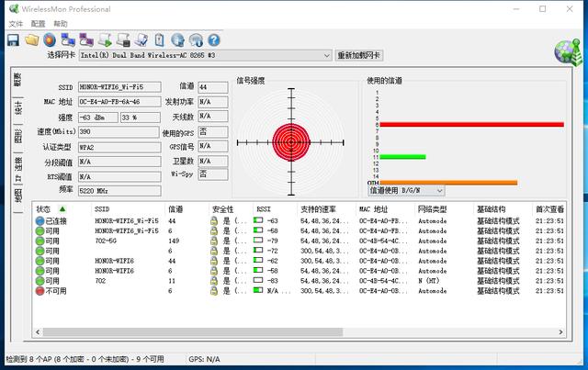The width and height of the screenshot is (588, 370).
Task: Switch to the 概要 side tab
Action: [x=17, y=80]
